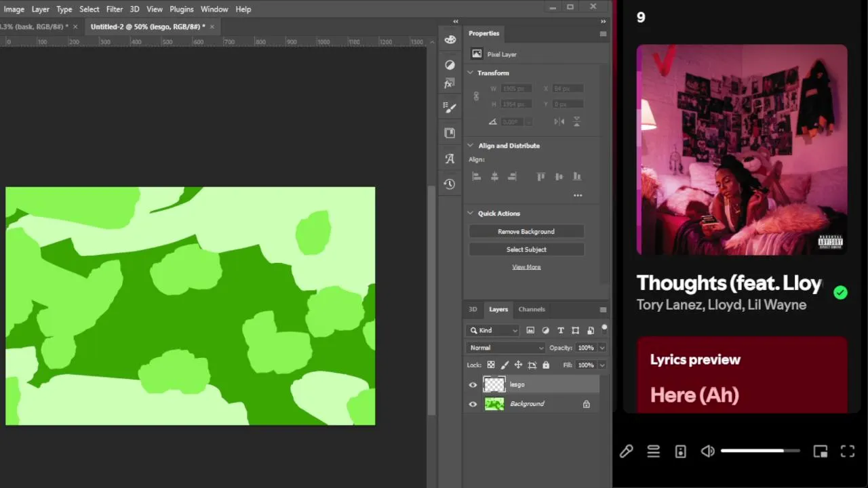Open the History panel clock icon
The width and height of the screenshot is (868, 488).
(x=450, y=184)
